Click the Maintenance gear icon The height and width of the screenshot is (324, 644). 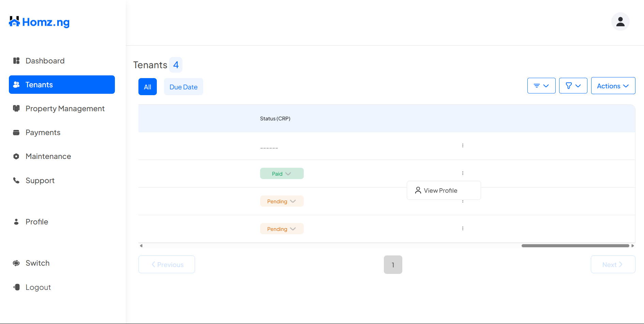pyautogui.click(x=16, y=156)
